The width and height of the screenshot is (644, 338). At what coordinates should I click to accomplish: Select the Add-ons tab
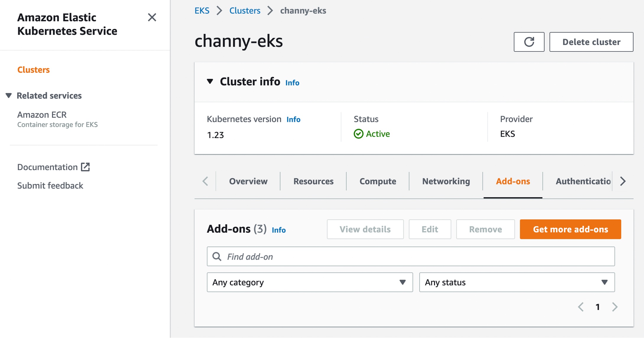[513, 181]
